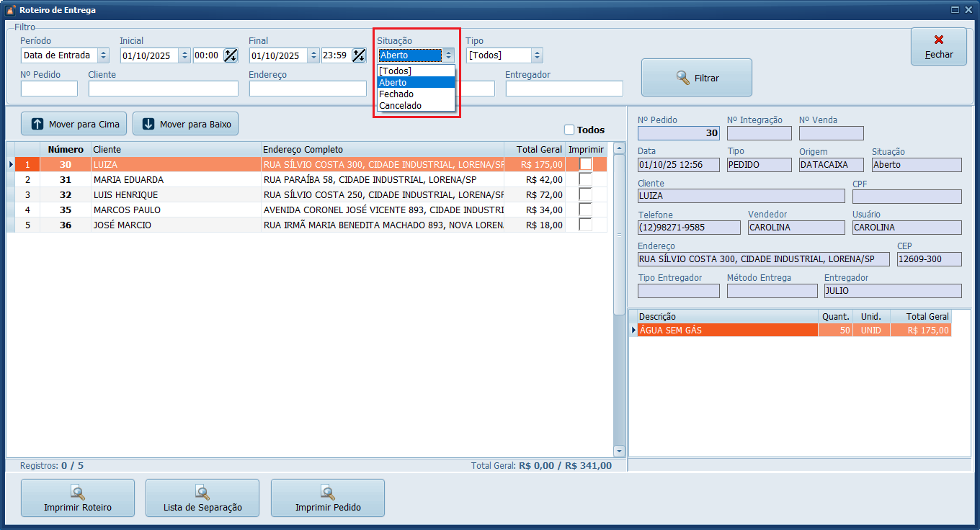This screenshot has width=980, height=530.
Task: Click the initial time reset icon beside 00:00
Action: (231, 55)
